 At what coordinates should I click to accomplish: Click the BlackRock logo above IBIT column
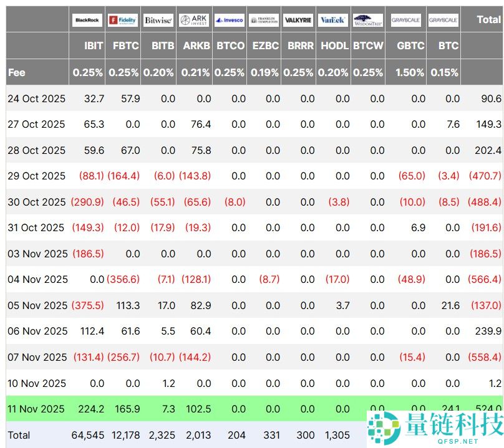tap(87, 19)
